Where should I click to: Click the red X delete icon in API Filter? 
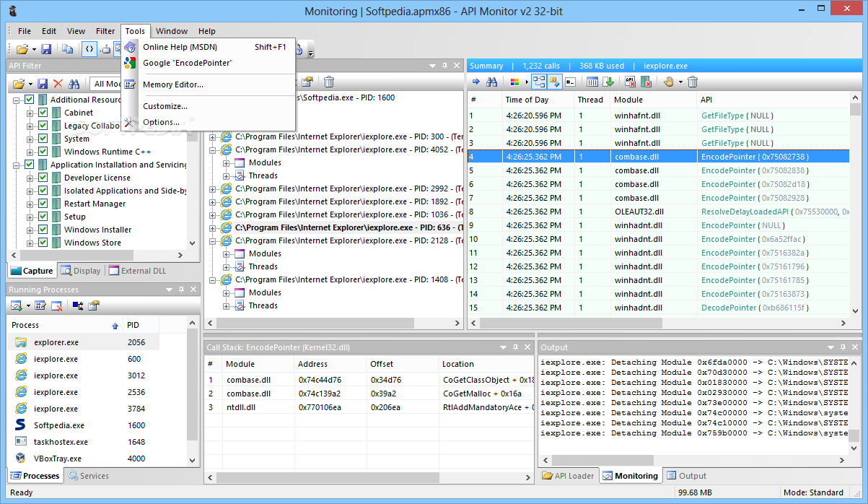click(x=58, y=84)
